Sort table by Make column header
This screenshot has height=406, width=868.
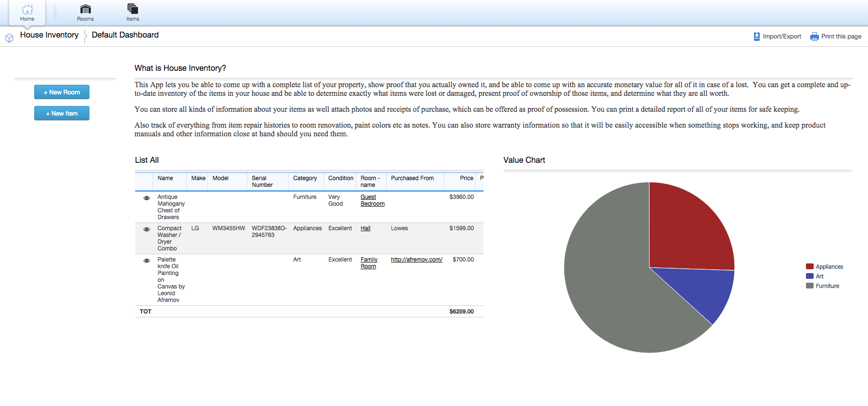tap(198, 178)
